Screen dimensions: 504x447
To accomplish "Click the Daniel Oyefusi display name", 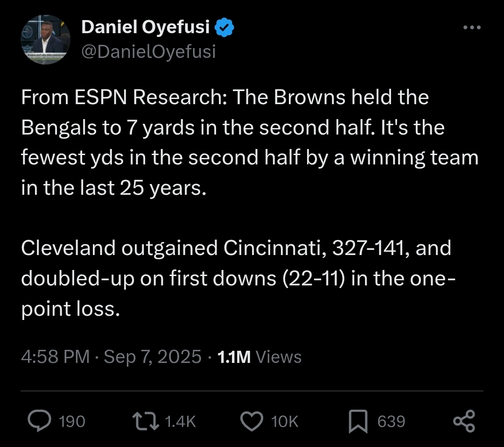I will 146,27.
